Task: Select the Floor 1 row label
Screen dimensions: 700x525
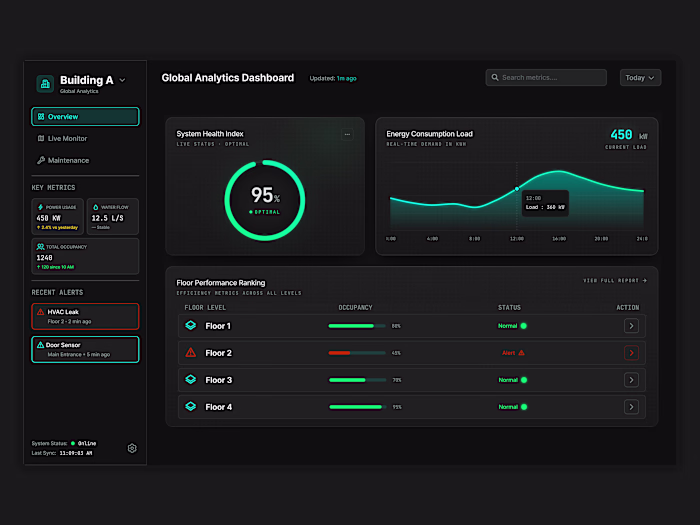Action: click(x=218, y=326)
